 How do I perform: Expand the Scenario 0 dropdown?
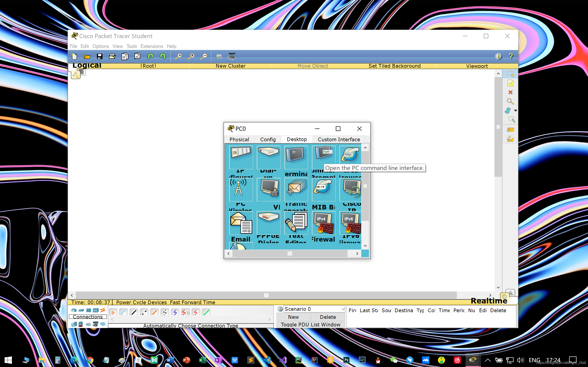343,309
